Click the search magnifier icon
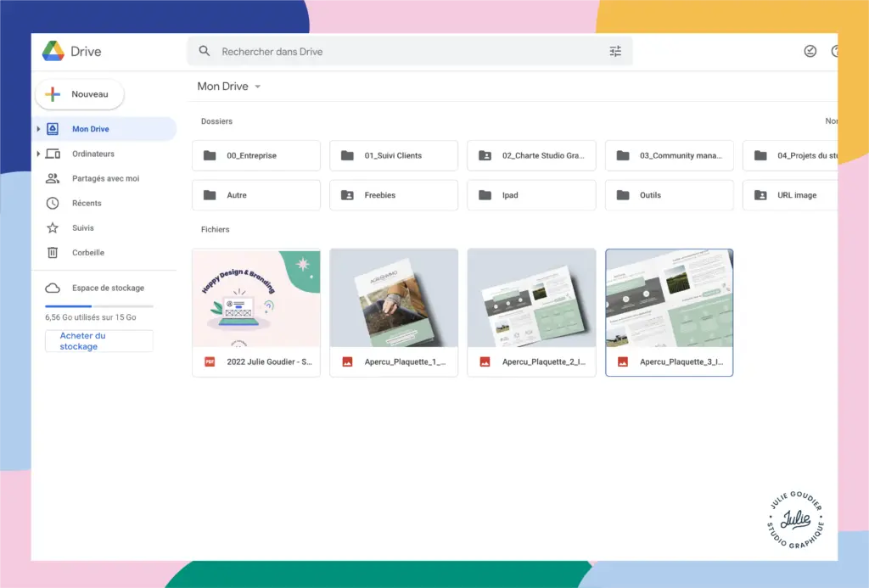Image resolution: width=869 pixels, height=588 pixels. 205,51
